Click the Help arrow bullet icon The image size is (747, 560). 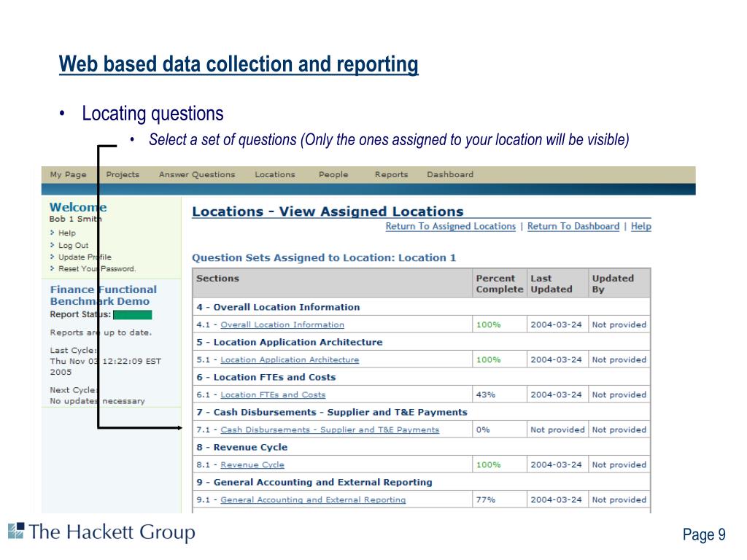click(x=52, y=233)
